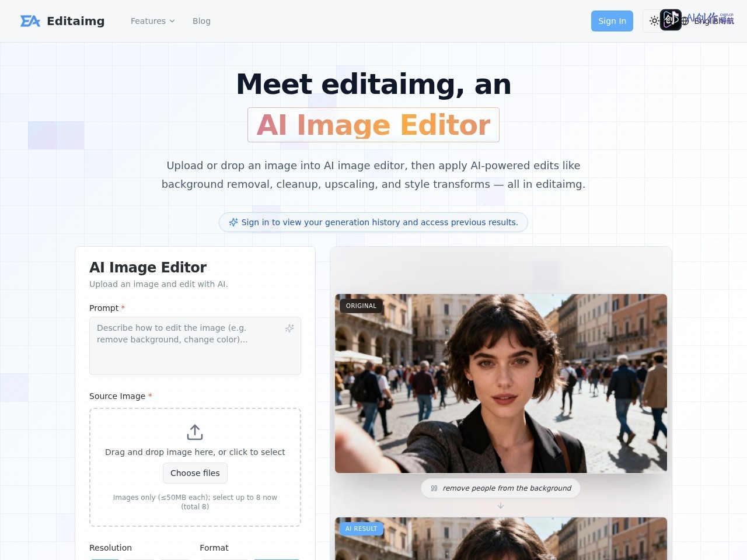
Task: Click the ORIGINAL badge on the photo
Action: (x=361, y=306)
